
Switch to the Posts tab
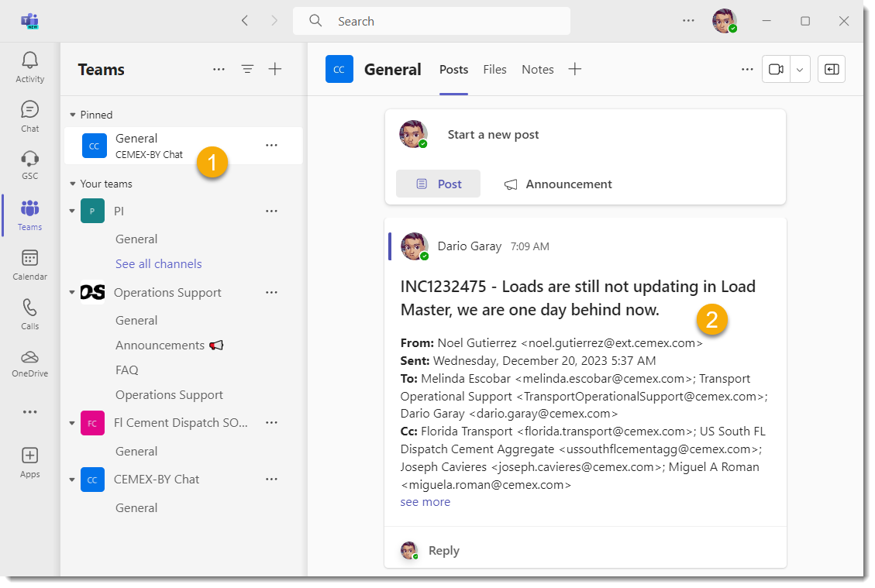(453, 69)
